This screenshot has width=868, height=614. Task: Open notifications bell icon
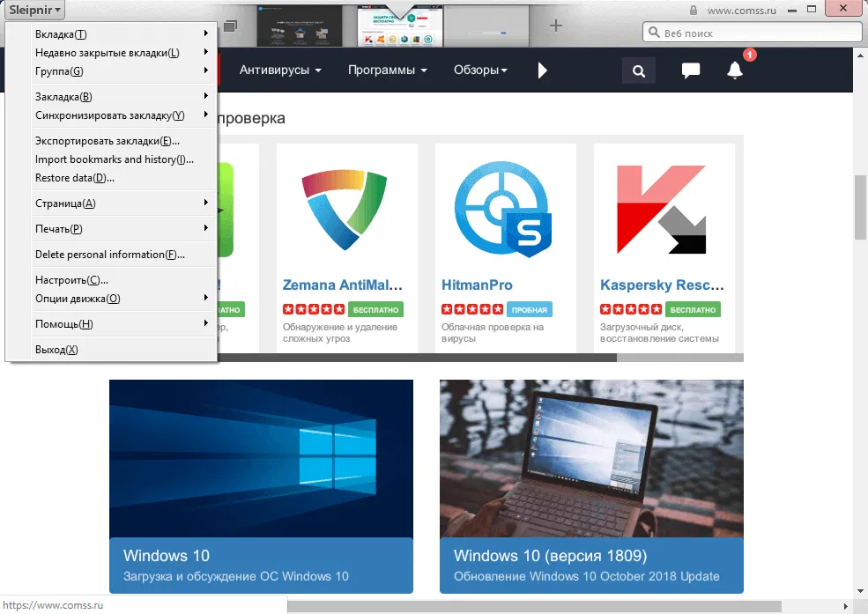(x=735, y=70)
